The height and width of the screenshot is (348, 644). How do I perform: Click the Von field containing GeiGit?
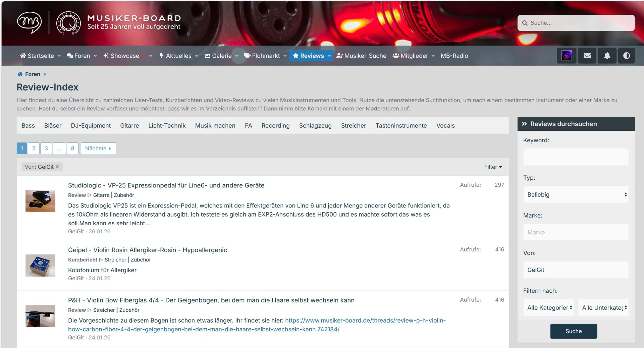[576, 270]
